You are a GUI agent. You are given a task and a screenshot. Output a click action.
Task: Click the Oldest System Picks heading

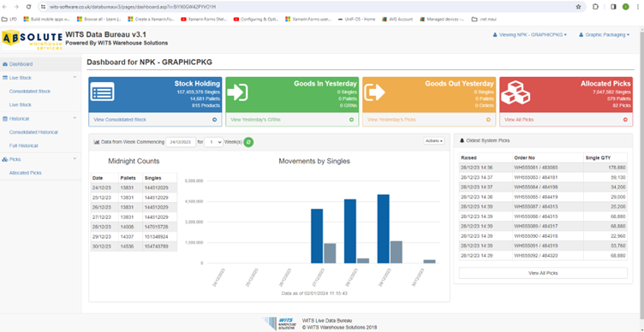[488, 141]
